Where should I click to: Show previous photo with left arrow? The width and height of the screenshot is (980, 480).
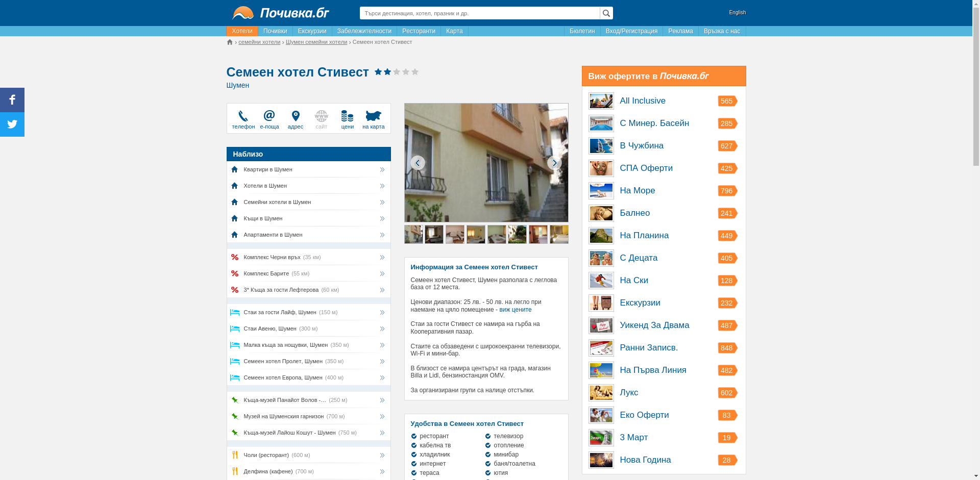pyautogui.click(x=418, y=163)
